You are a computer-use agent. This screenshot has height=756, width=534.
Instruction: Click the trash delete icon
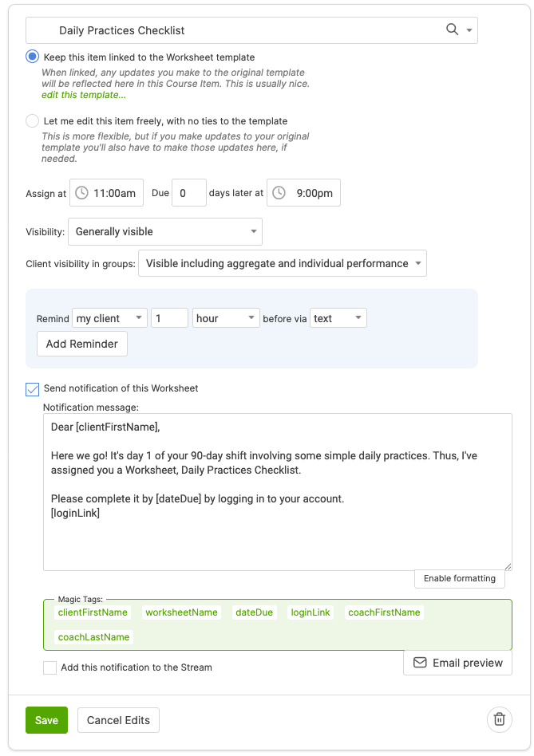coord(499,719)
